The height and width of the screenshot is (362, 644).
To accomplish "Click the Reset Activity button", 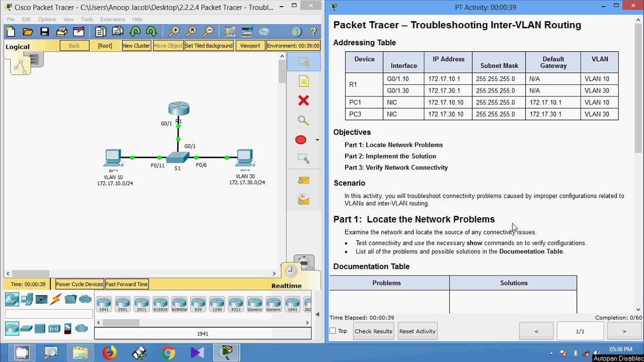I will pyautogui.click(x=417, y=331).
